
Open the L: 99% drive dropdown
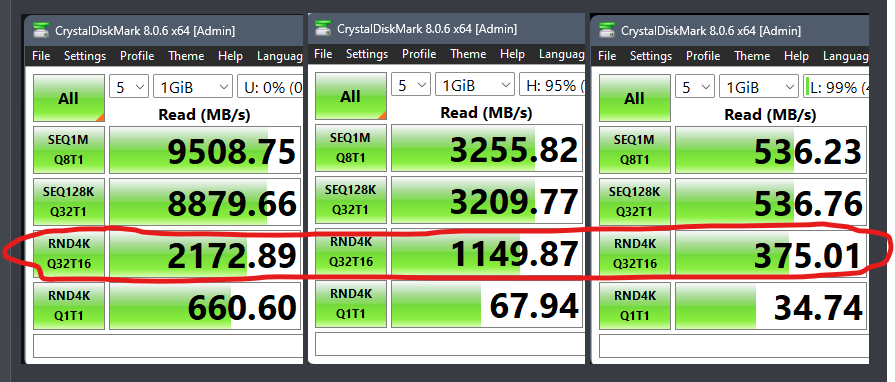pyautogui.click(x=836, y=87)
